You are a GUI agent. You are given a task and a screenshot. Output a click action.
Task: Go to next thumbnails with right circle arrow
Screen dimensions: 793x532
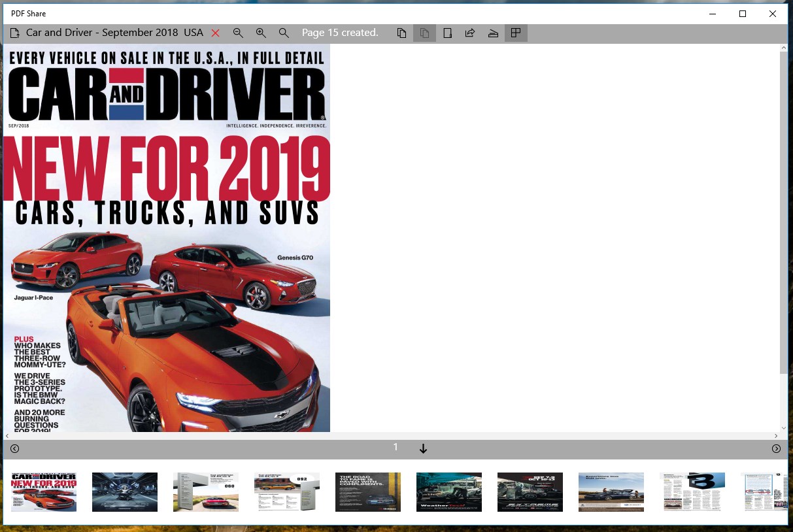pos(776,448)
